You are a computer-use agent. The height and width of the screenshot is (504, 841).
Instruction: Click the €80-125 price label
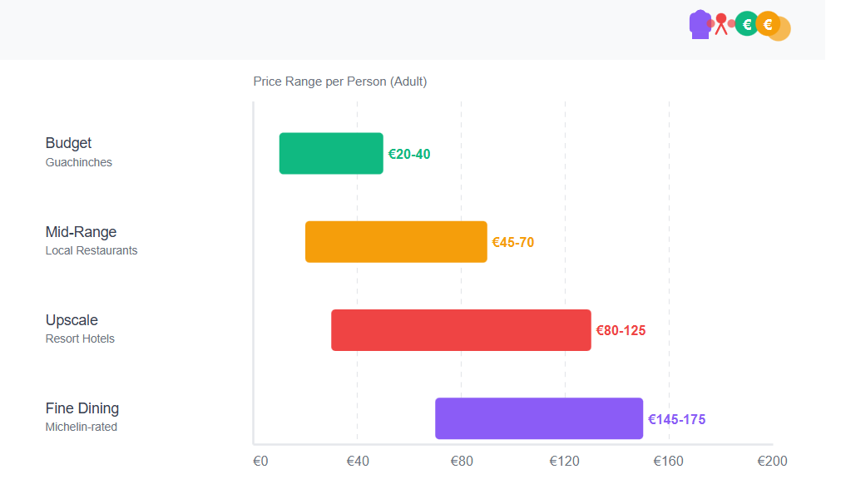[621, 331]
